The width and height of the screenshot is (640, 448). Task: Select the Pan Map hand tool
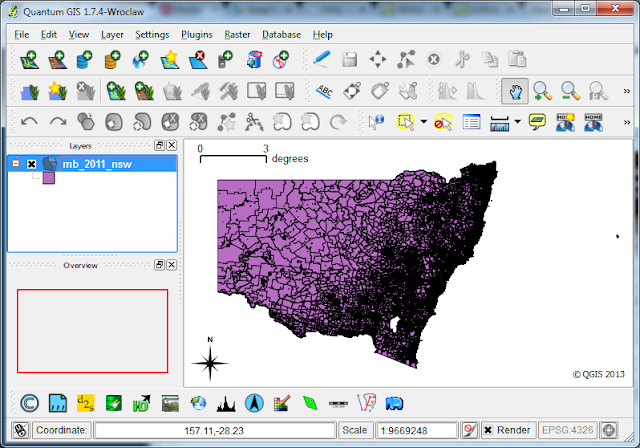[x=515, y=91]
